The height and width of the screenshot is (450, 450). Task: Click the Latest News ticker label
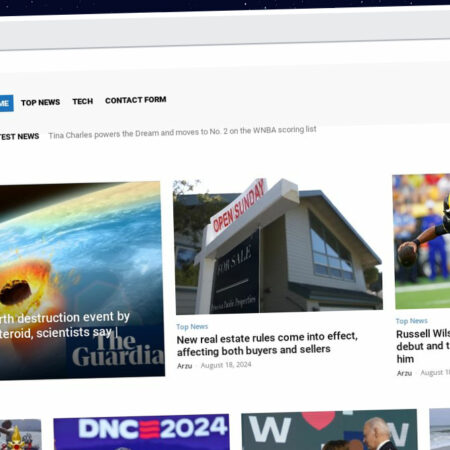(x=19, y=136)
